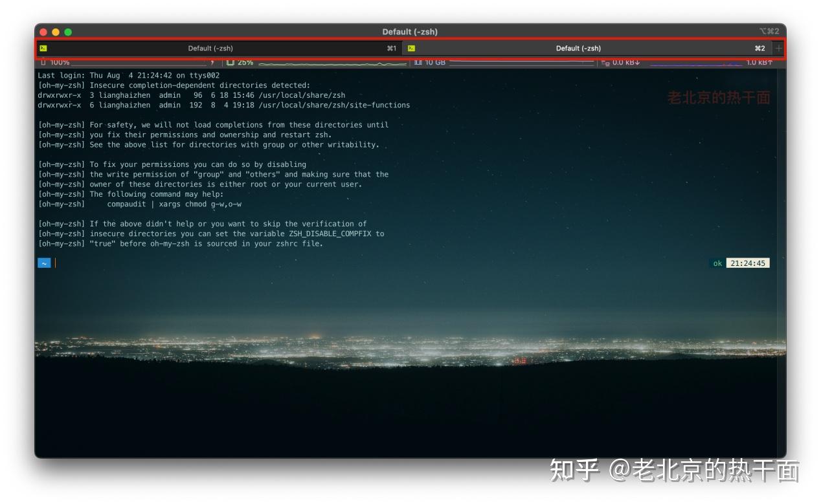Click the 21:24:45 timestamp badge
This screenshot has width=821, height=504.
pos(747,263)
